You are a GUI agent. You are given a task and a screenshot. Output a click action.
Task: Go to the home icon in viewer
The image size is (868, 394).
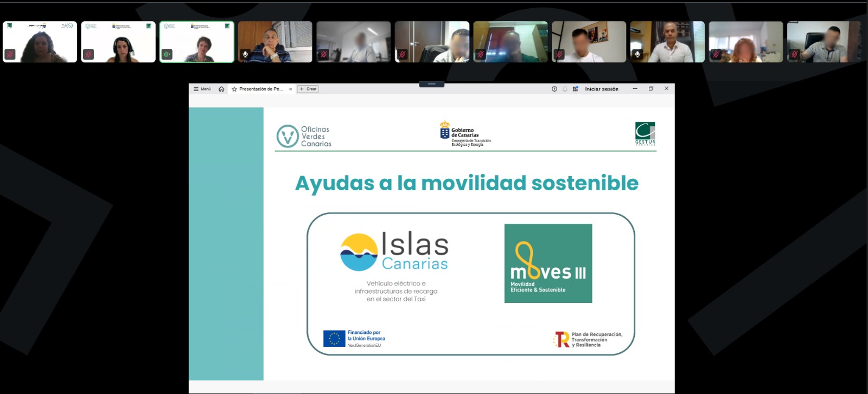tap(221, 89)
